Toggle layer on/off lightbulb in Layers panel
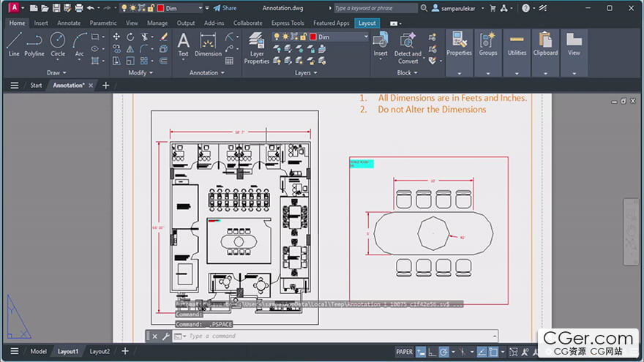This screenshot has height=362, width=644. pyautogui.click(x=277, y=37)
